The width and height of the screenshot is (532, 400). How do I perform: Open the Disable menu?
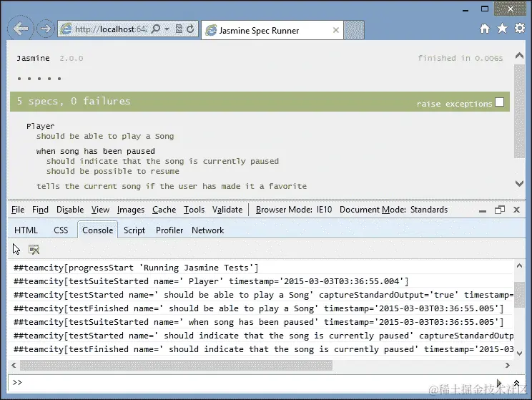coord(70,210)
